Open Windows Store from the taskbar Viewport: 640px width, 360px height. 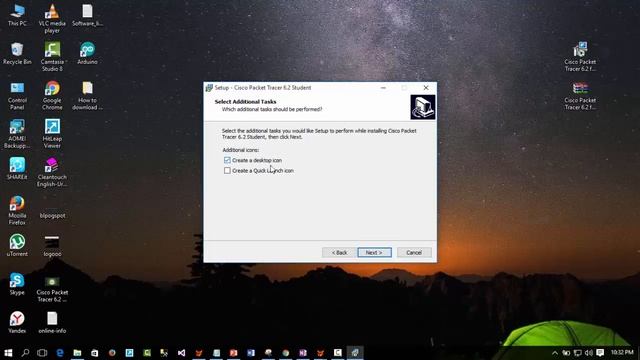94,353
